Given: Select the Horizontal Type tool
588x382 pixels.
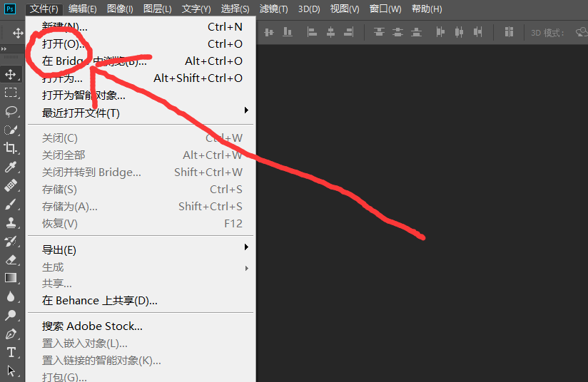Looking at the screenshot, I should tap(11, 352).
